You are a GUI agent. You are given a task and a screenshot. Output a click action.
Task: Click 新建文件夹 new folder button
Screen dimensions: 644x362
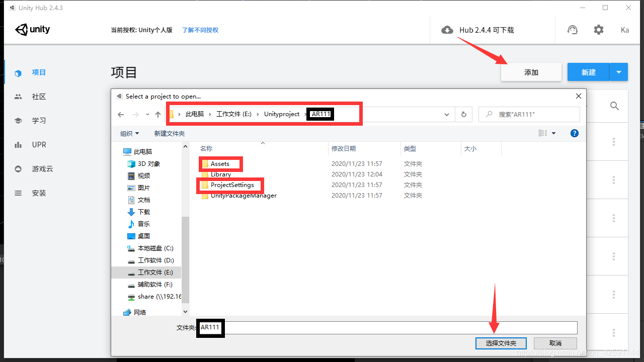(x=170, y=133)
